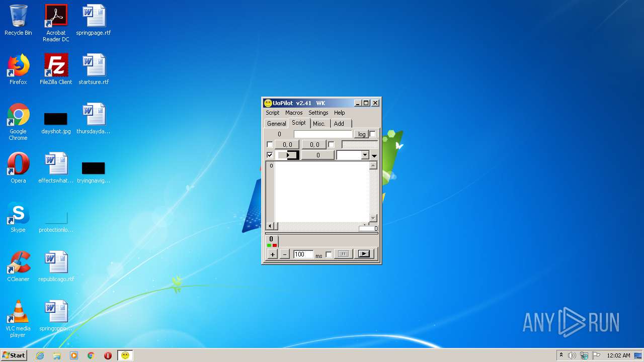This screenshot has height=362, width=644.
Task: Open Recycle Bin on desktop
Action: coord(18,20)
